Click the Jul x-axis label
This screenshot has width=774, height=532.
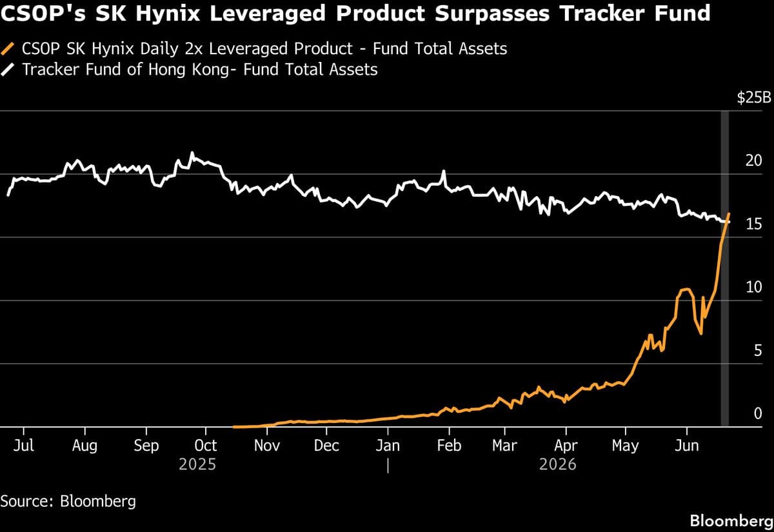pyautogui.click(x=24, y=445)
